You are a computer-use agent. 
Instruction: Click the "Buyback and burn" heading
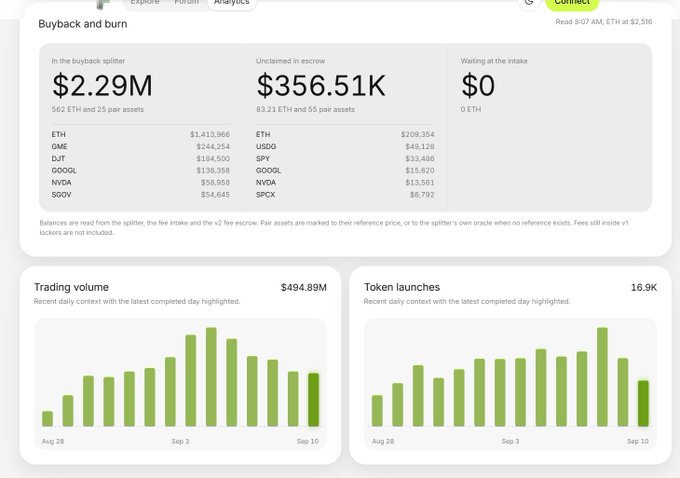tap(83, 24)
